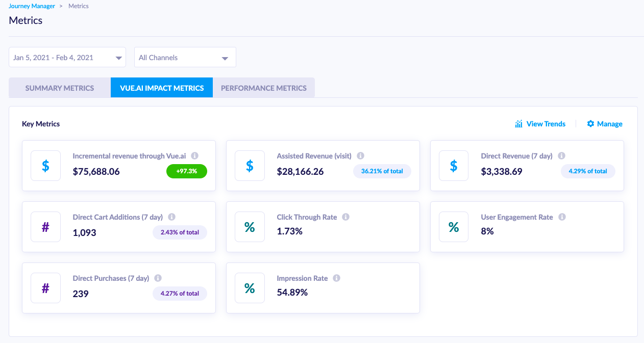
Task: Click the dollar icon for Direct Revenue
Action: click(x=454, y=166)
